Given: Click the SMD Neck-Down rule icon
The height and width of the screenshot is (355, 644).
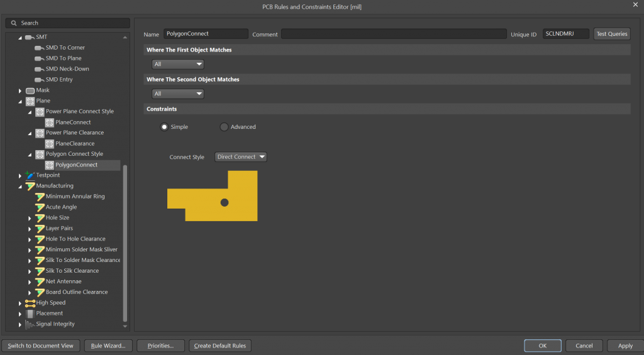Looking at the screenshot, I should pyautogui.click(x=40, y=69).
